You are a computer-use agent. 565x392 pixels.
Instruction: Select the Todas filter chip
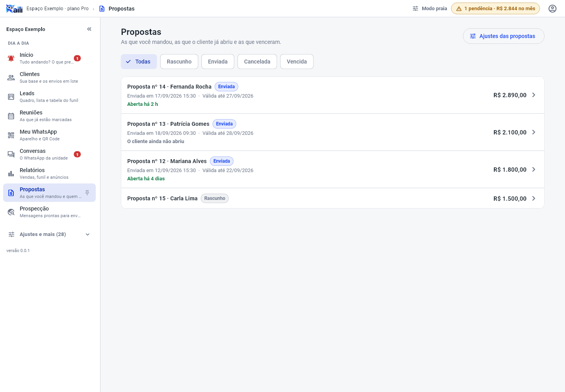pyautogui.click(x=139, y=62)
